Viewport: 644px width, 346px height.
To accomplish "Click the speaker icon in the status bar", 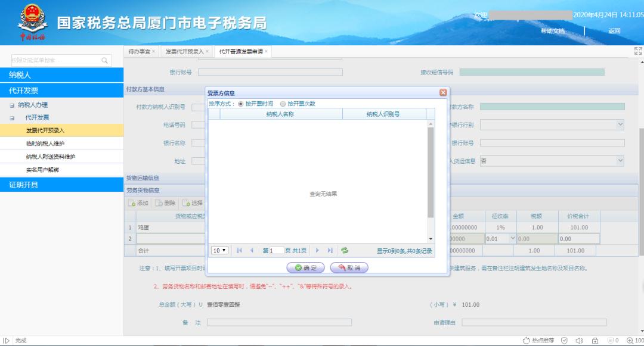I will pos(580,339).
